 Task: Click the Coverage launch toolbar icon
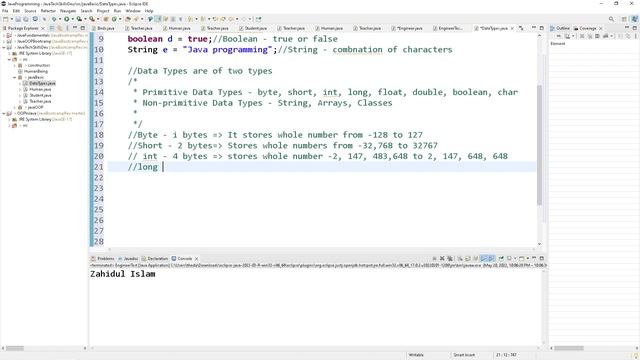point(79,19)
